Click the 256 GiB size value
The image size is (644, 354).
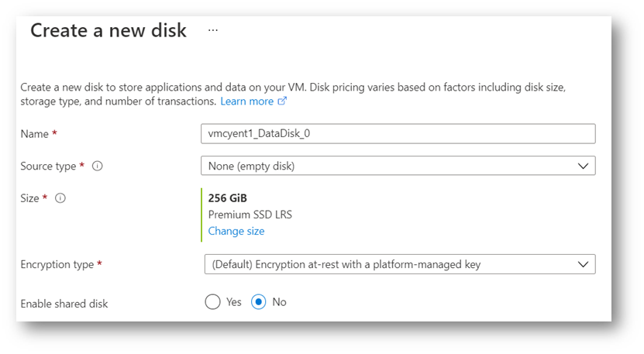coord(228,198)
